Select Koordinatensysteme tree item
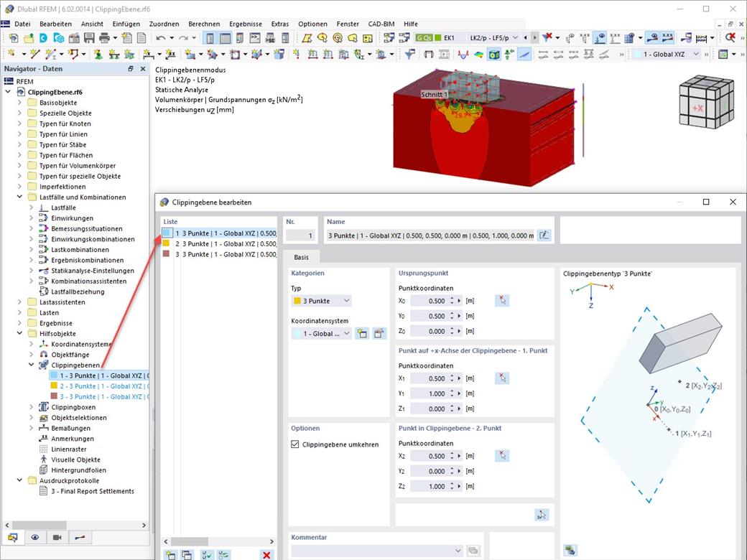Image resolution: width=747 pixels, height=560 pixels. coord(81,344)
